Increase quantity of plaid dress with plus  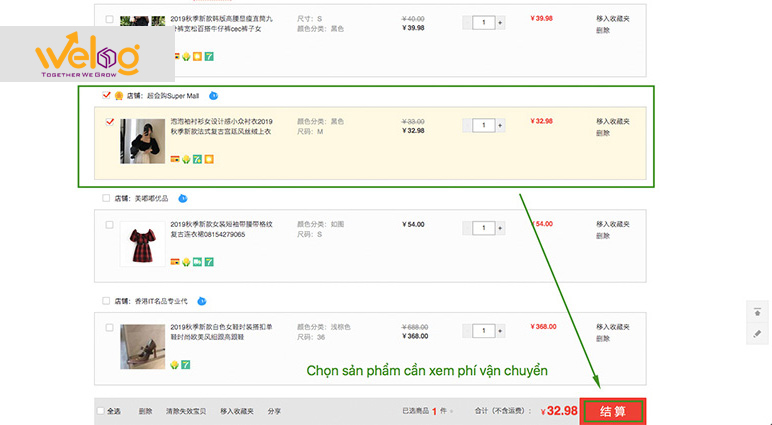point(500,228)
